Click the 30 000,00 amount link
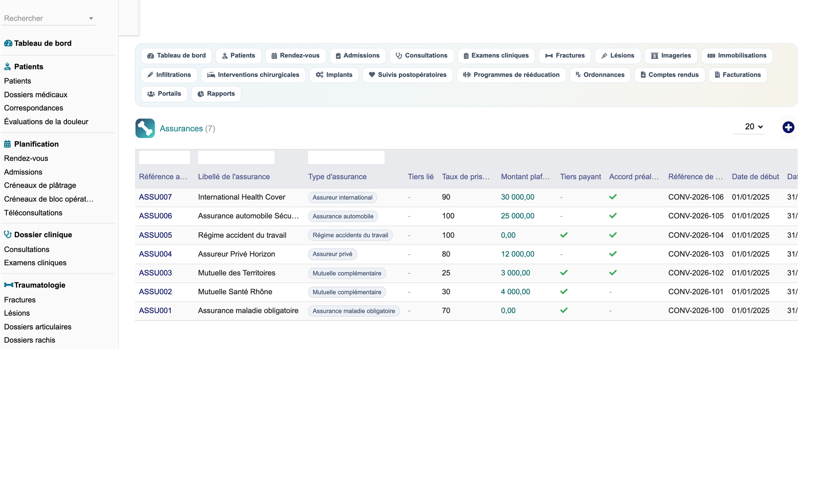Screen dimensions: 815x504 (x=518, y=197)
